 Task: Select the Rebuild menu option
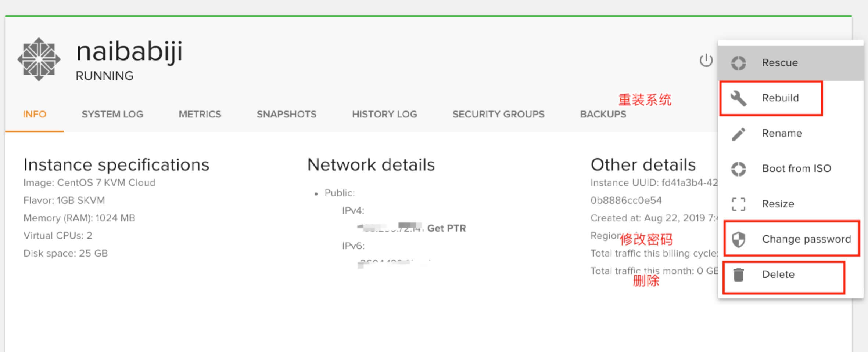click(780, 98)
